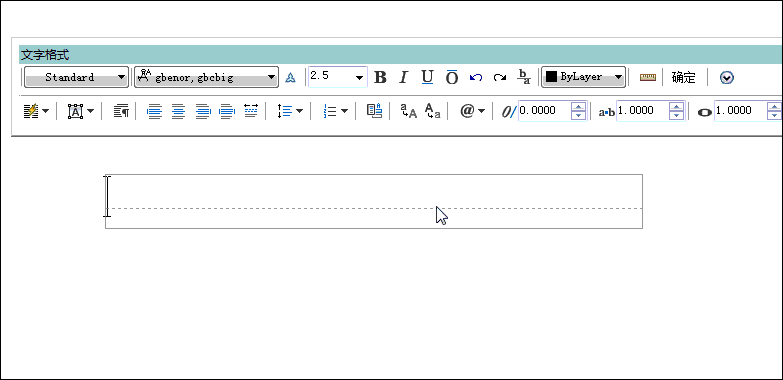
Task: Center the paragraph text
Action: tap(178, 111)
